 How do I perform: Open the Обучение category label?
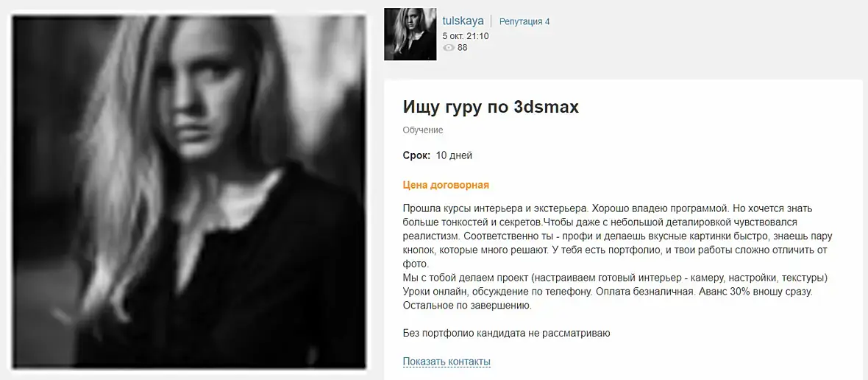(423, 130)
